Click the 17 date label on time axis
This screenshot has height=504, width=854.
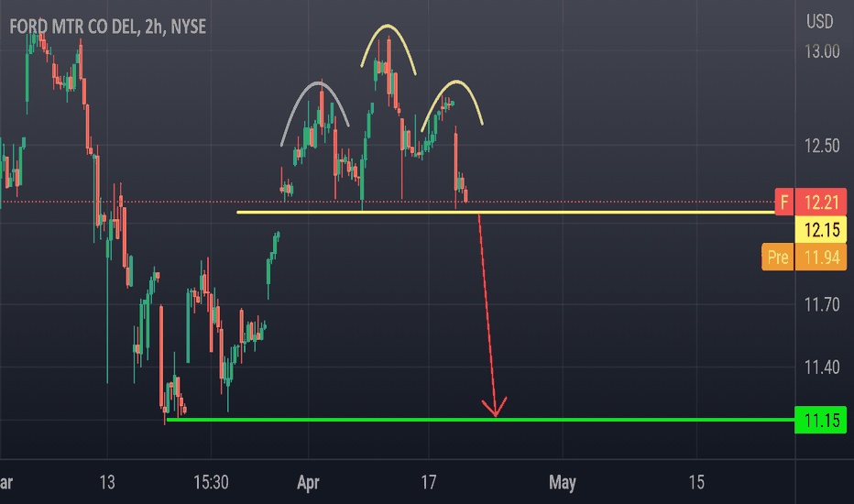point(429,482)
